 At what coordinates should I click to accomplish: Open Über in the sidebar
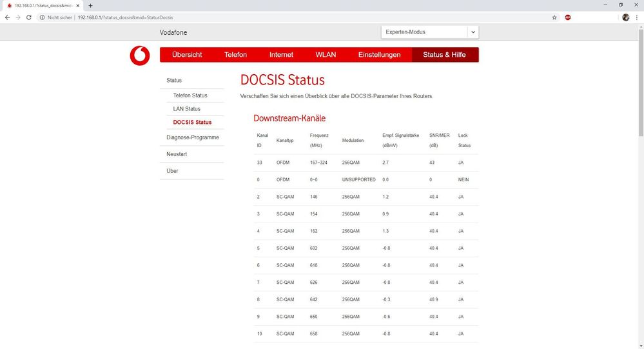coord(172,171)
